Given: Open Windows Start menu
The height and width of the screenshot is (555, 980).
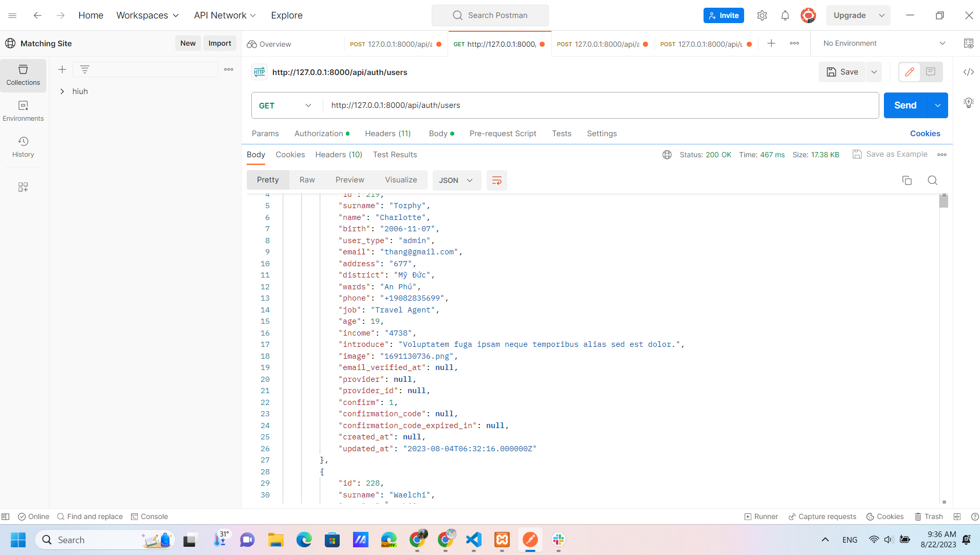Looking at the screenshot, I should tap(19, 540).
